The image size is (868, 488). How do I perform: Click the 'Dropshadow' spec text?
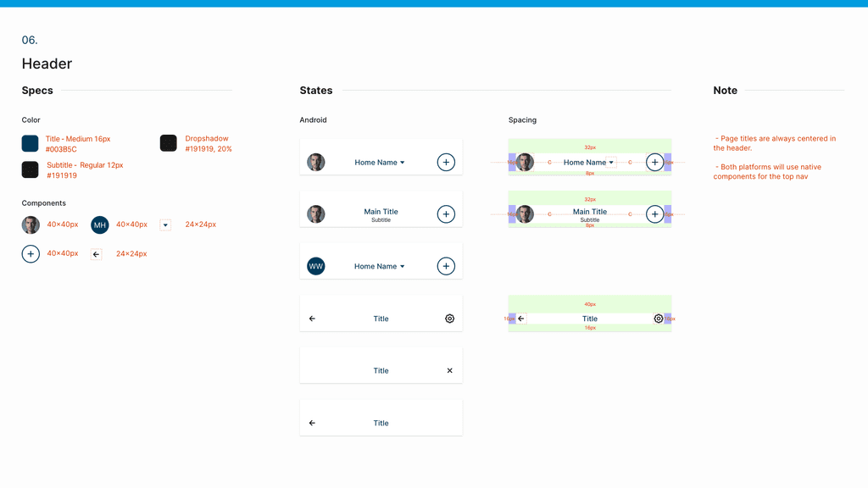pyautogui.click(x=207, y=138)
